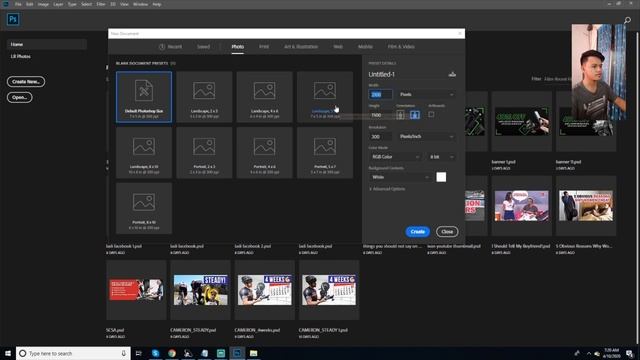The image size is (640, 360).
Task: Open Background Contents White dropdown
Action: click(x=400, y=177)
